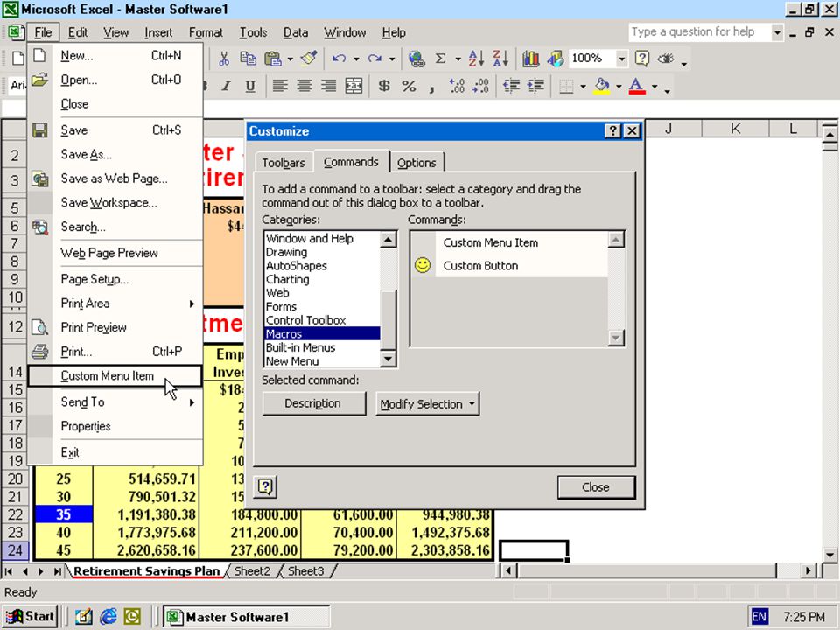Apply Percent Style icon
The image size is (840, 630).
pos(409,86)
